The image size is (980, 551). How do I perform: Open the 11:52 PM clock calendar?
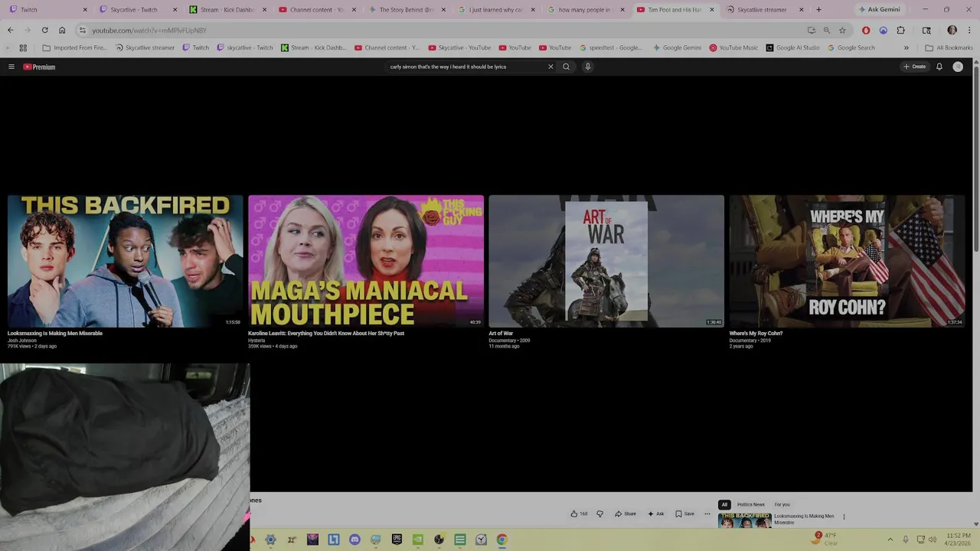[x=958, y=540]
